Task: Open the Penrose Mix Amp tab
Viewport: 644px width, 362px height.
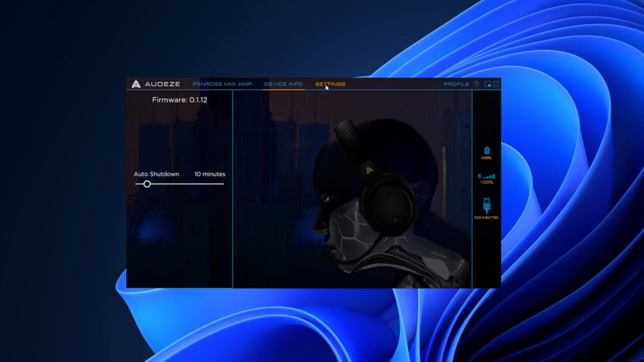Action: click(222, 84)
